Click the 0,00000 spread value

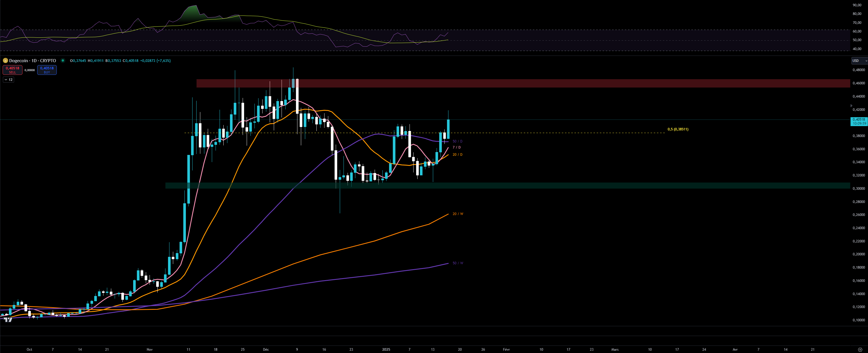tap(30, 70)
